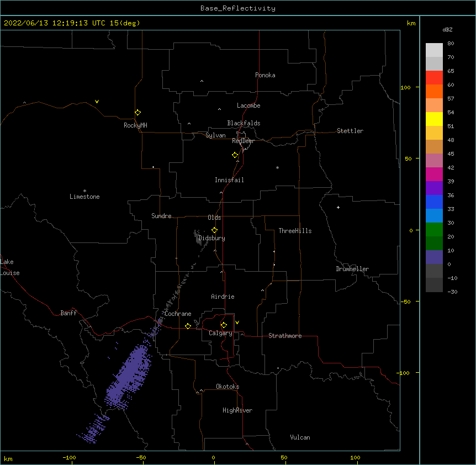Screen dimensions: 476x465
Task: Click the Okotoks label
Action: pos(228,387)
